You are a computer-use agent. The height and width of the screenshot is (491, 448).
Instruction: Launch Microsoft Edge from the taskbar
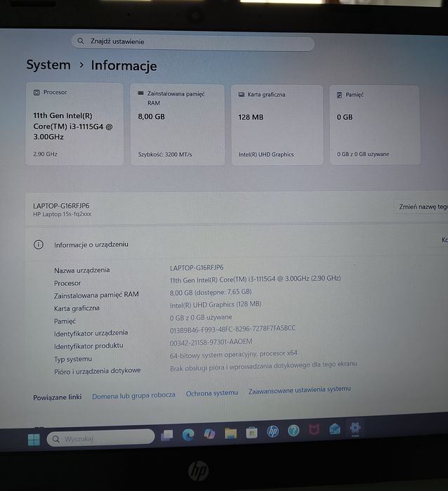(188, 435)
